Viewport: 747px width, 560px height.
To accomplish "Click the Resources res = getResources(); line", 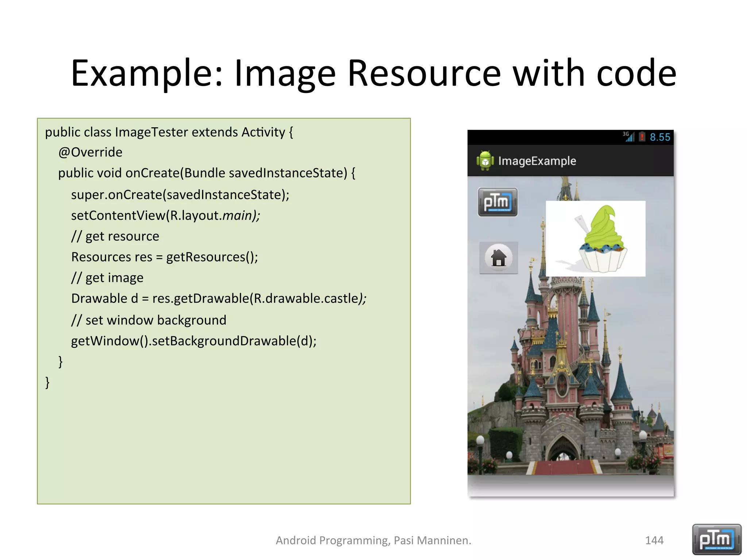I will [x=165, y=257].
